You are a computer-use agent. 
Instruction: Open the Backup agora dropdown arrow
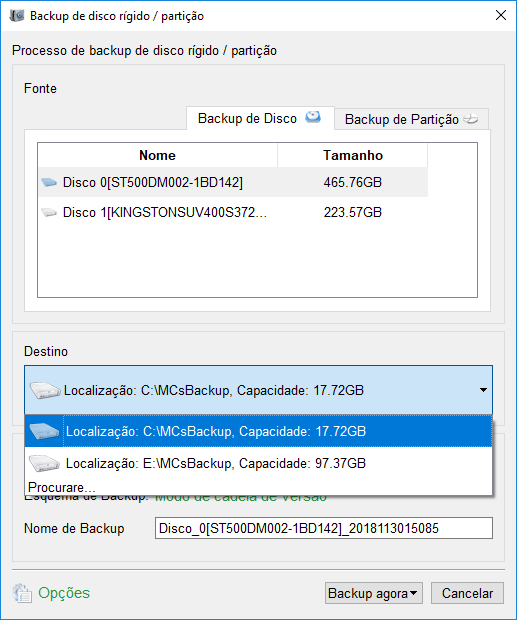413,593
